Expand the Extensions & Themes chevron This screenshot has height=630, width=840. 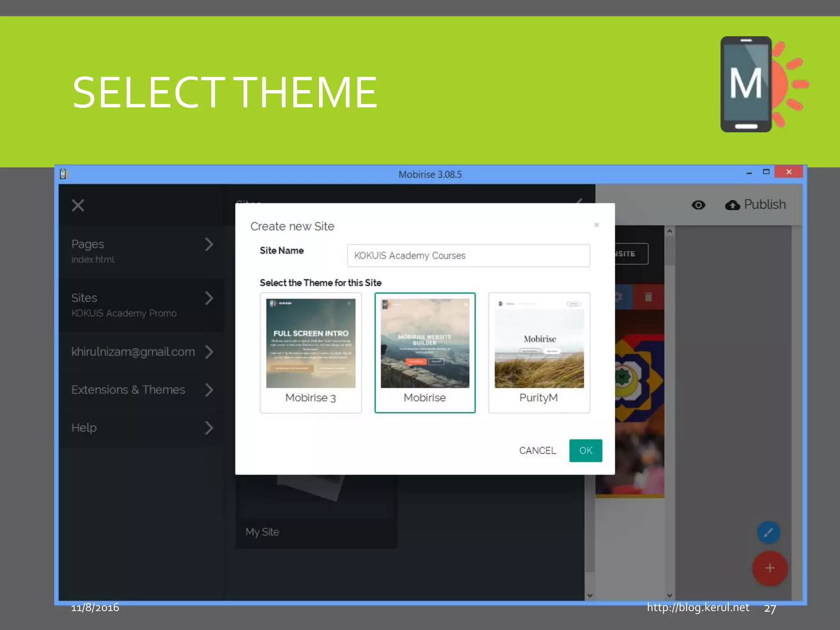pyautogui.click(x=209, y=390)
